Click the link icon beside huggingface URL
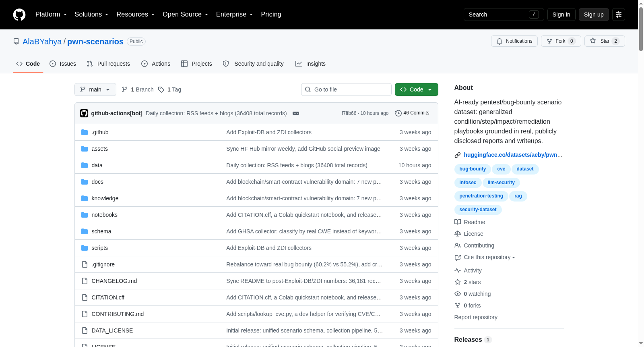 (x=458, y=155)
